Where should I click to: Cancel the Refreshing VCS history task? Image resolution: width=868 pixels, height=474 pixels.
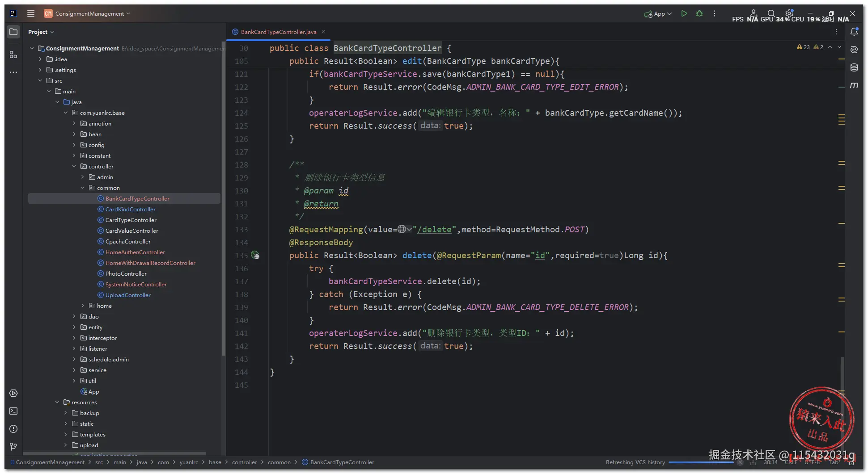pyautogui.click(x=740, y=462)
